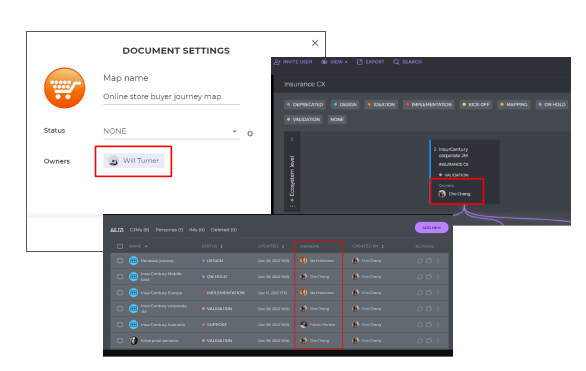The height and width of the screenshot is (371, 586).
Task: Click the Insurance CX title
Action: coord(305,84)
